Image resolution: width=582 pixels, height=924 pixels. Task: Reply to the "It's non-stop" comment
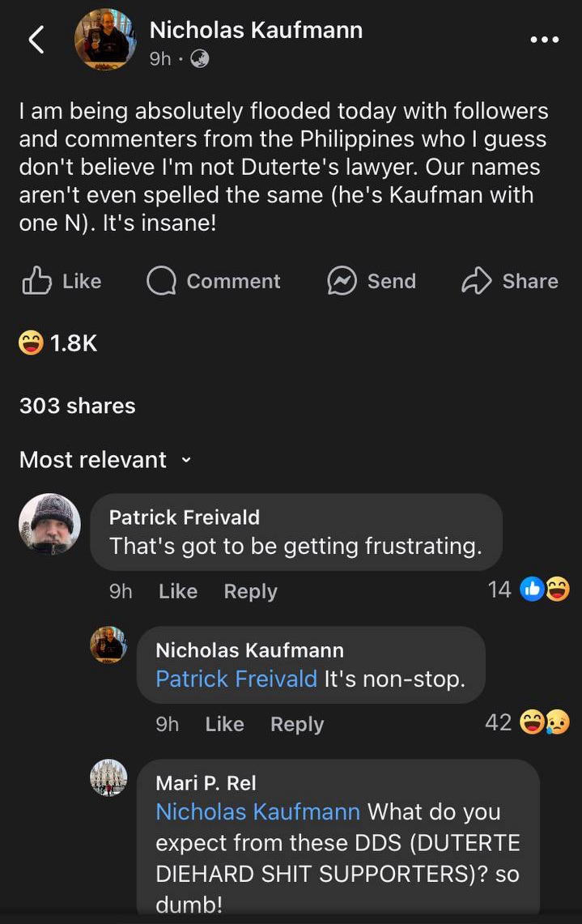pos(297,724)
